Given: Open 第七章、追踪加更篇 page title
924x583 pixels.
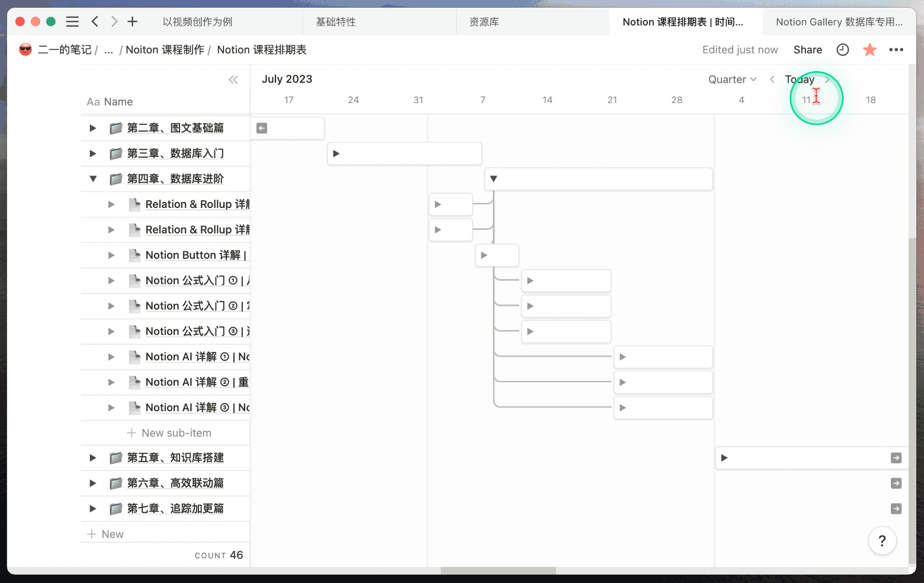Looking at the screenshot, I should click(x=175, y=508).
